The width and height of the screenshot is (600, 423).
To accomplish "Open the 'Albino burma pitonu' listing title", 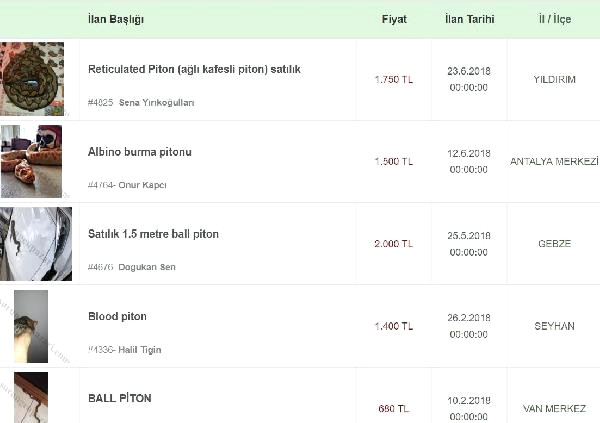I will tap(139, 152).
